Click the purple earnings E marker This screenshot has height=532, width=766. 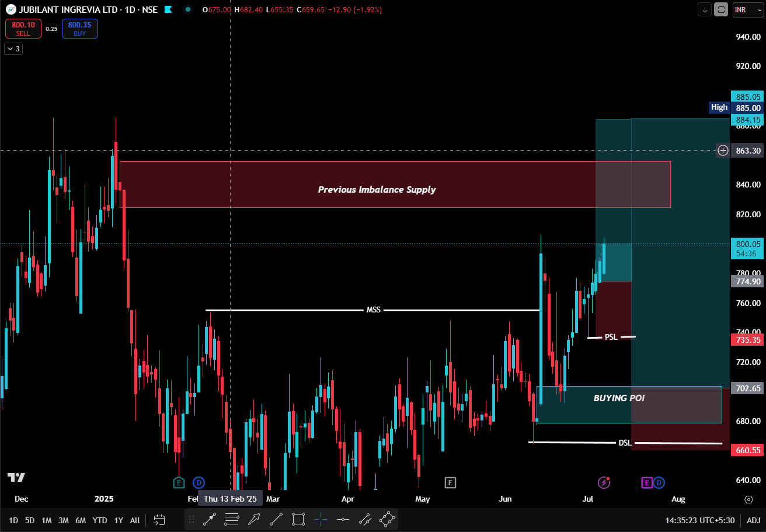647,482
